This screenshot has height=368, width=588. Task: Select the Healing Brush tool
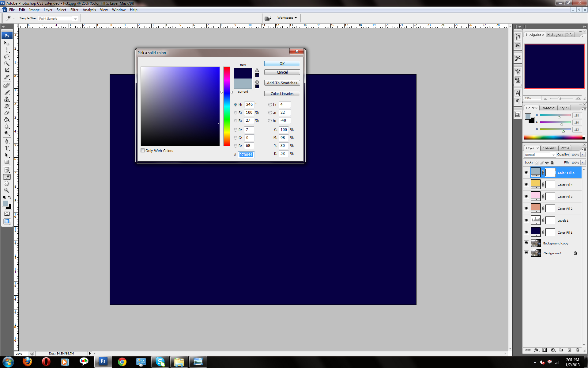7,86
